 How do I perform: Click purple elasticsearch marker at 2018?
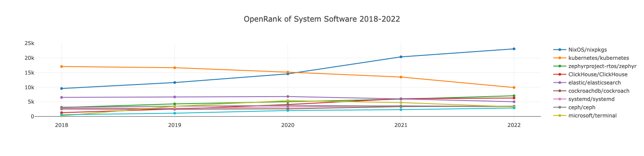61,97
